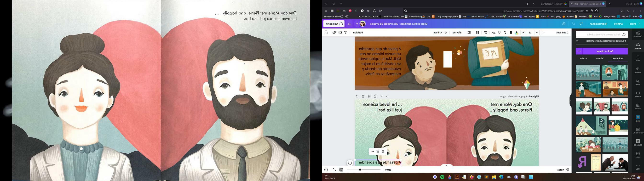The image size is (644, 181).
Task: Open the Fondo background panel
Action: (638, 107)
